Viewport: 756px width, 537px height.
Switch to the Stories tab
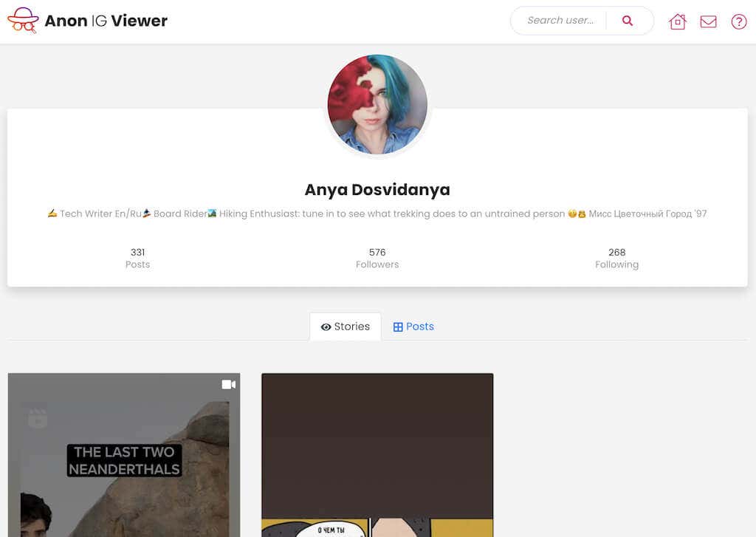pyautogui.click(x=345, y=326)
